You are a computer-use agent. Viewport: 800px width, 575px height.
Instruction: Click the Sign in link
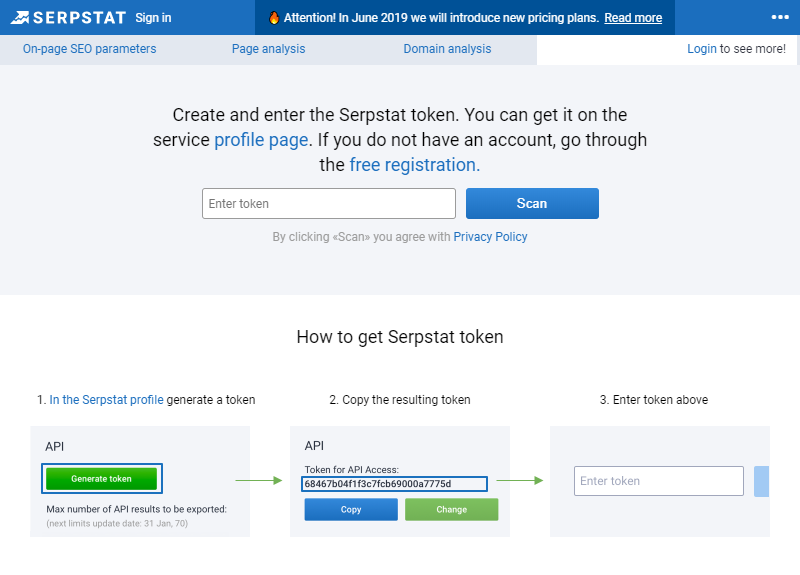[153, 18]
